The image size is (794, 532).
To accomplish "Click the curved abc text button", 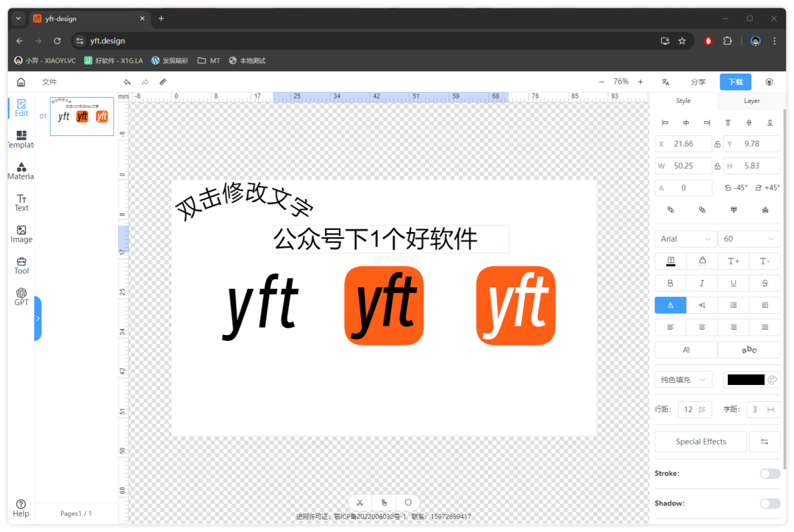I will click(x=748, y=350).
